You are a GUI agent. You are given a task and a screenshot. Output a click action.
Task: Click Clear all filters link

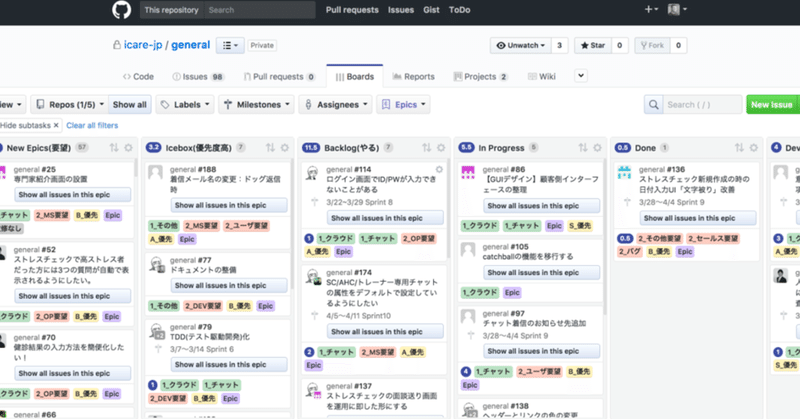coord(92,125)
